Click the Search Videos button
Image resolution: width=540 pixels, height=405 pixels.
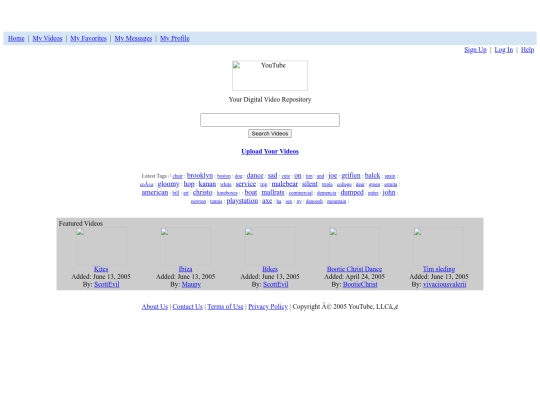click(270, 134)
